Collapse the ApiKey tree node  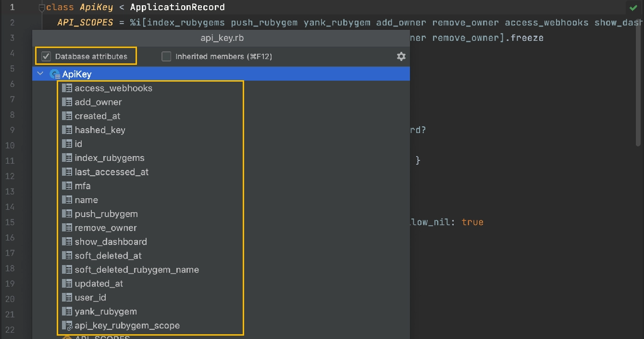point(40,74)
